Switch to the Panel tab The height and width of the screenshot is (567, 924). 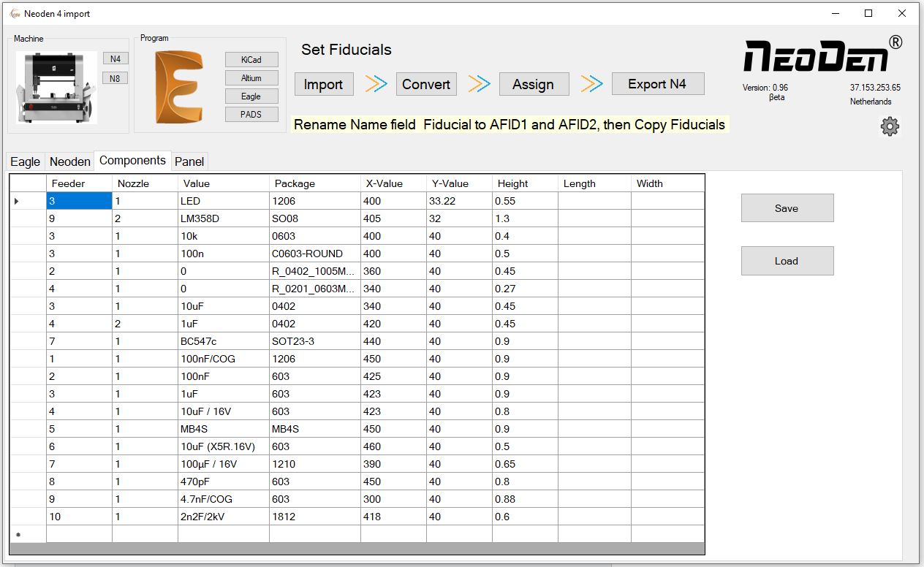coord(189,161)
